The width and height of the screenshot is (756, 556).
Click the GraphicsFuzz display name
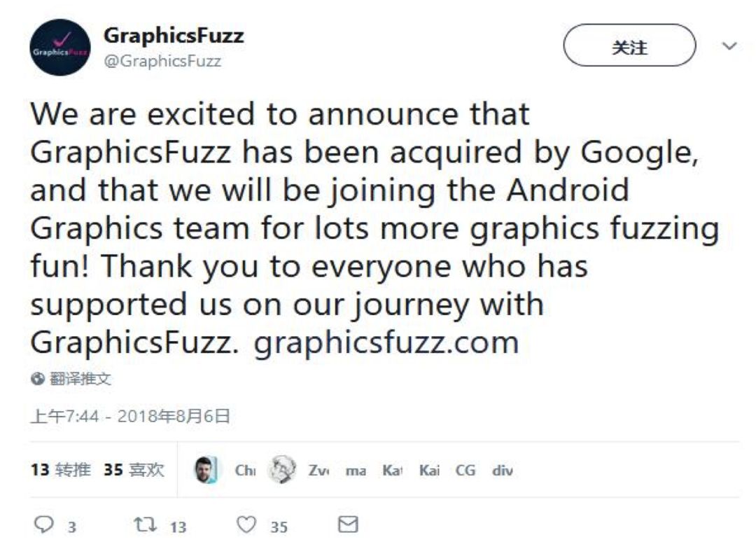[x=174, y=35]
